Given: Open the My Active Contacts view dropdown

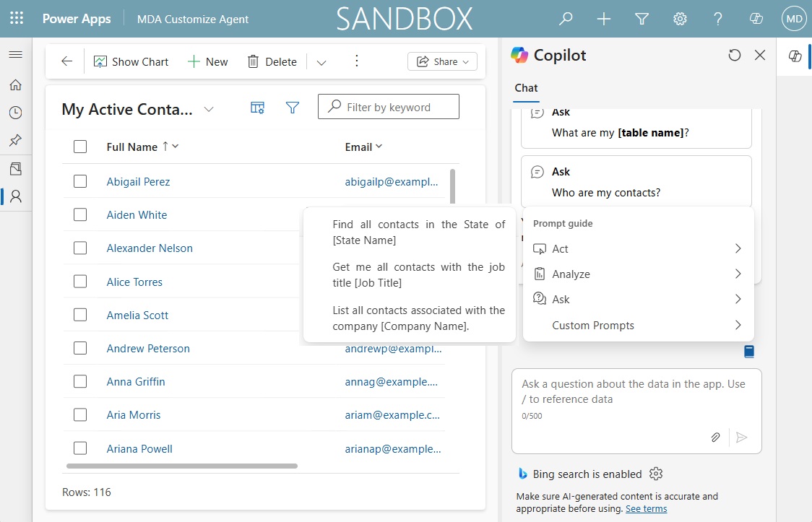Looking at the screenshot, I should click(x=209, y=109).
